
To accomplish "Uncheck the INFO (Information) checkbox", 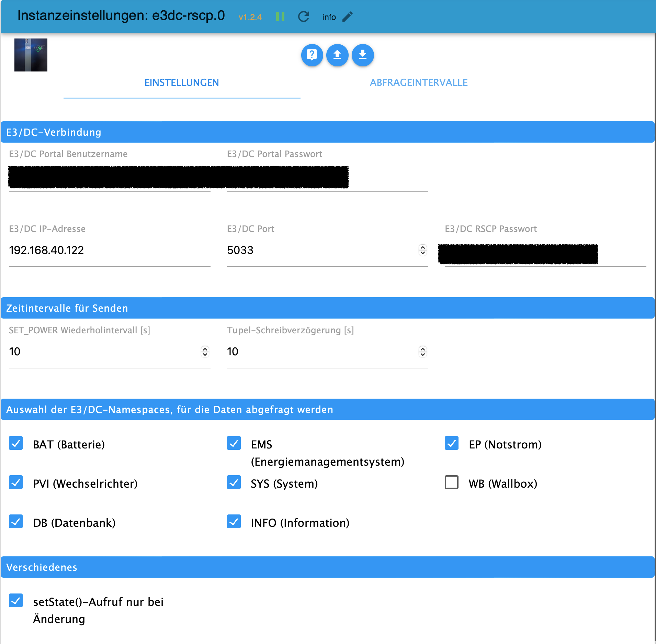I will point(234,522).
